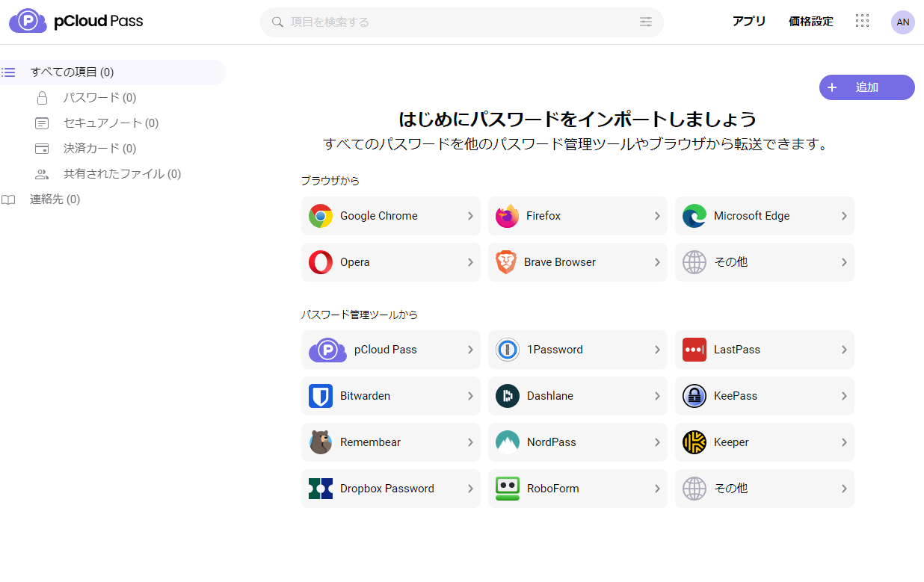Click the Firefox icon
The width and height of the screenshot is (924, 582).
508,216
